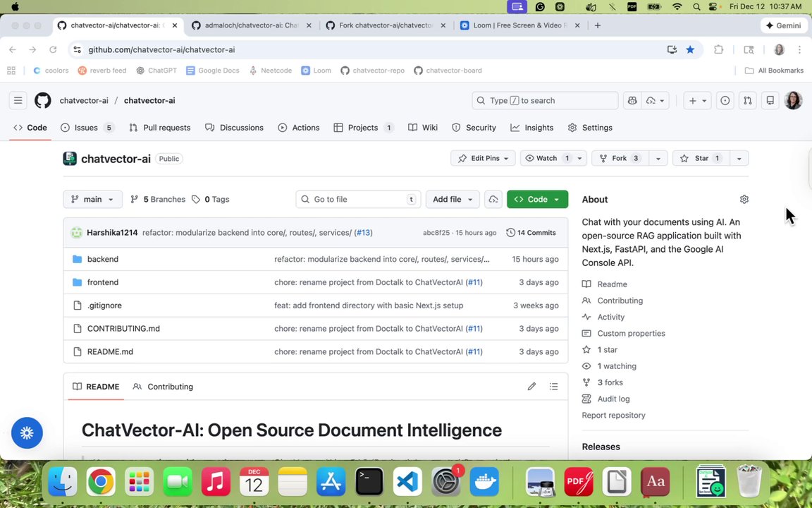Open the Projects tab
Image resolution: width=812 pixels, height=508 pixels.
[x=364, y=128]
